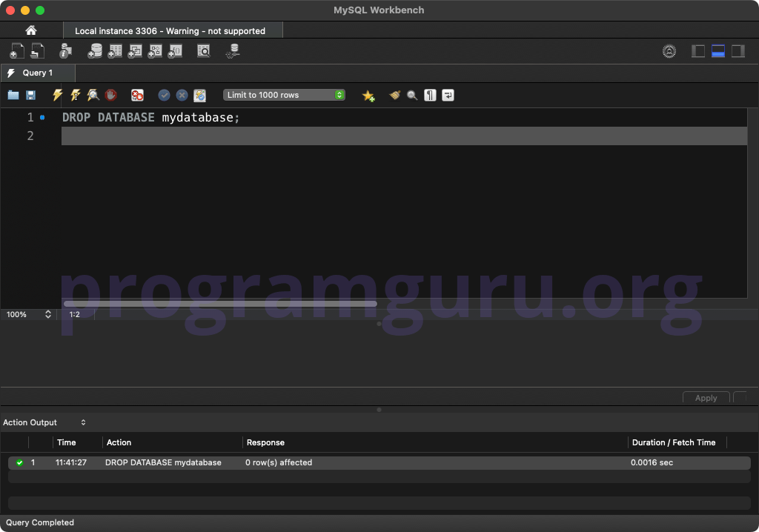Run EXPLAIN on current statement
Screen dimensions: 759x532
pyautogui.click(x=93, y=95)
